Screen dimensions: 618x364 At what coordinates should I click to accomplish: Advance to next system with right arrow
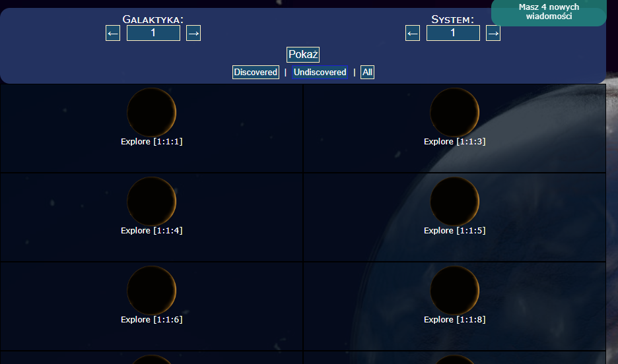click(493, 33)
